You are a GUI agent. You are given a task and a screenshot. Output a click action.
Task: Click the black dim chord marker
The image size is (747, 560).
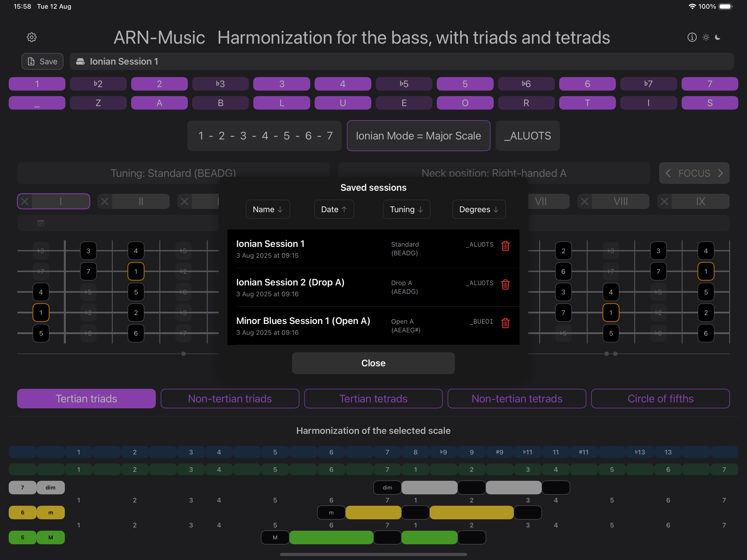click(387, 488)
